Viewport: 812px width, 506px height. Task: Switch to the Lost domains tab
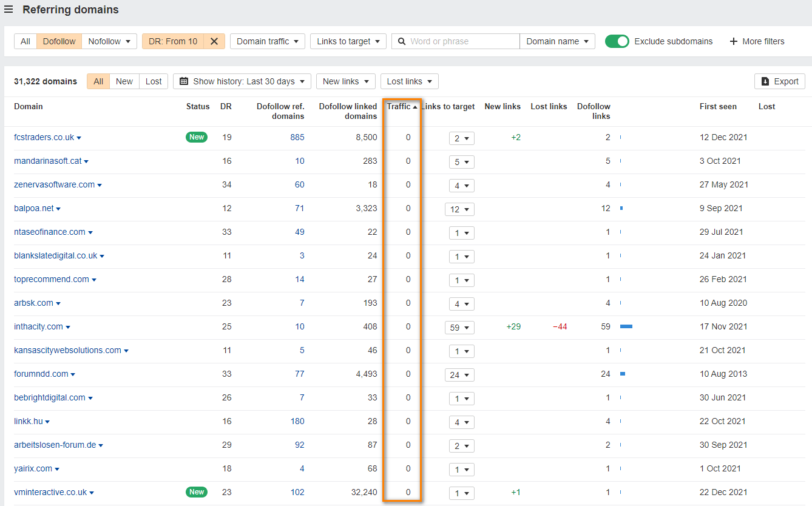click(153, 81)
